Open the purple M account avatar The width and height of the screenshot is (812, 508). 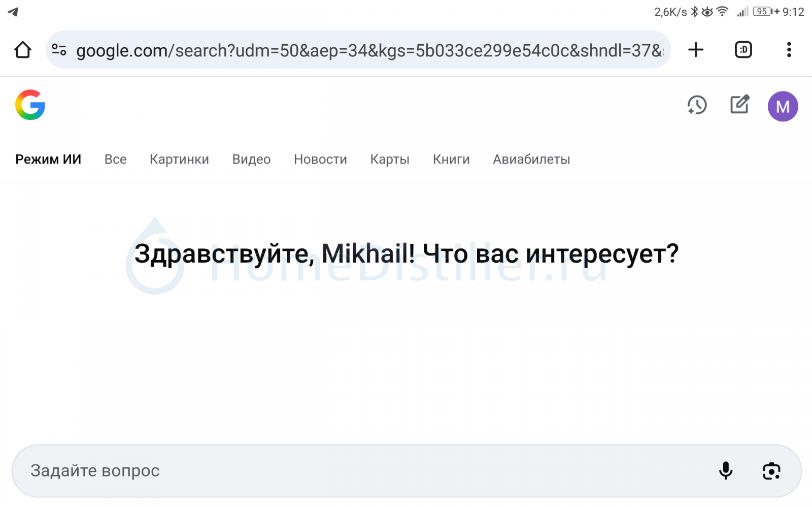(783, 106)
